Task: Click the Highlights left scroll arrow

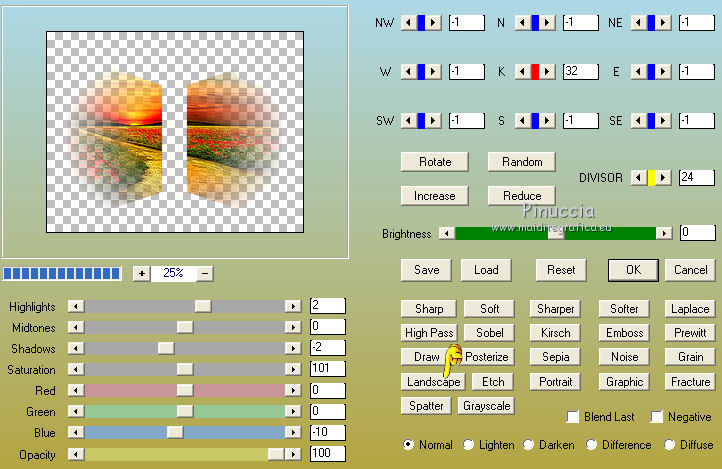Action: coord(76,306)
